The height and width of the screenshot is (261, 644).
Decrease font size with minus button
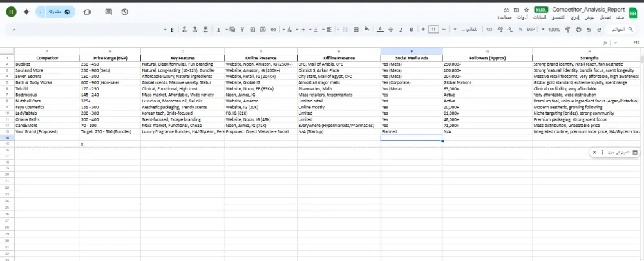click(444, 30)
